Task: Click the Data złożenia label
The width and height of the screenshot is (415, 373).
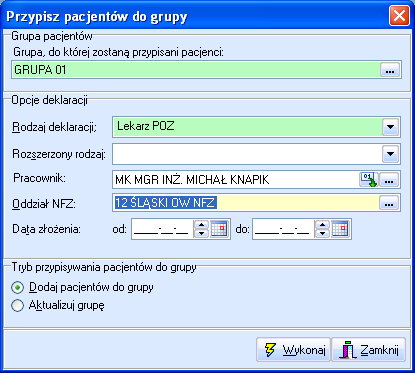Action: (47, 229)
